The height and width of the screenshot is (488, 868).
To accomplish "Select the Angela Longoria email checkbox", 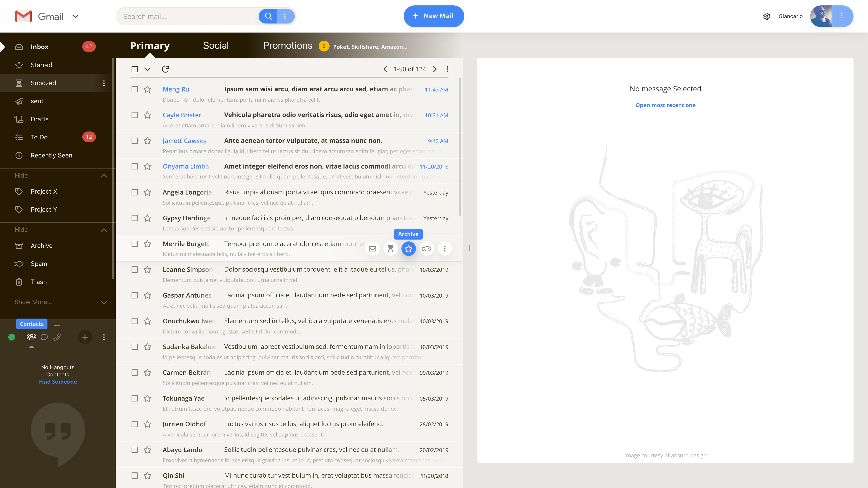I will [x=134, y=192].
